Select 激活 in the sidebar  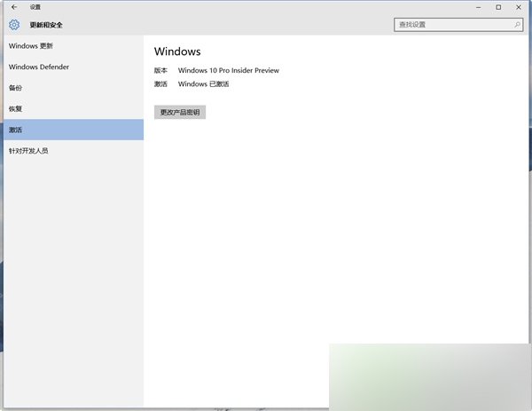click(74, 130)
